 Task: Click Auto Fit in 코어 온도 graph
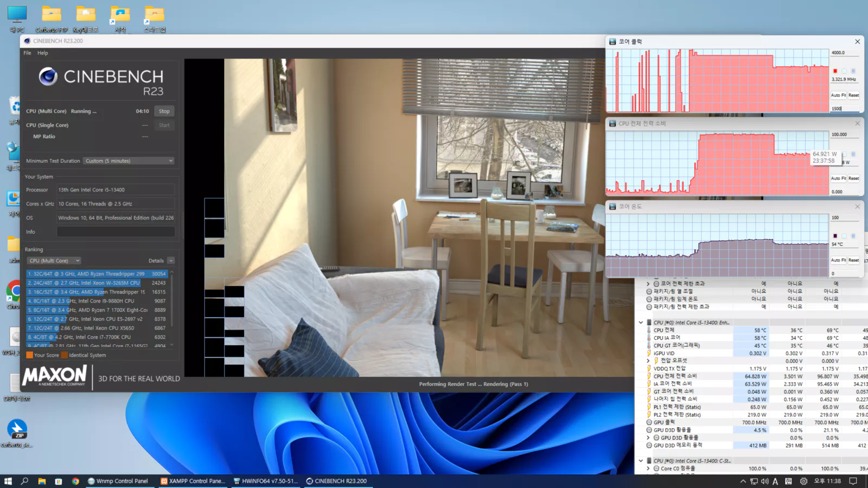tap(838, 260)
